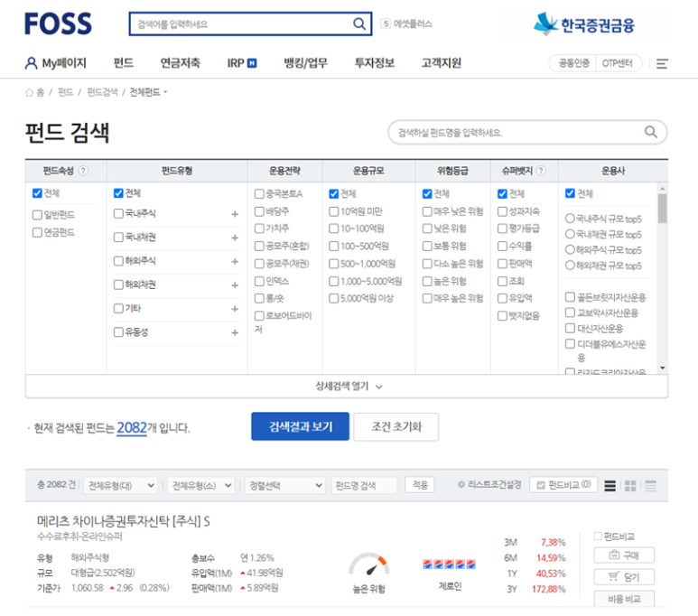Toggle the 펀드비교 checkbox for 메리츠 fund
This screenshot has width=698, height=616.
pyautogui.click(x=598, y=537)
